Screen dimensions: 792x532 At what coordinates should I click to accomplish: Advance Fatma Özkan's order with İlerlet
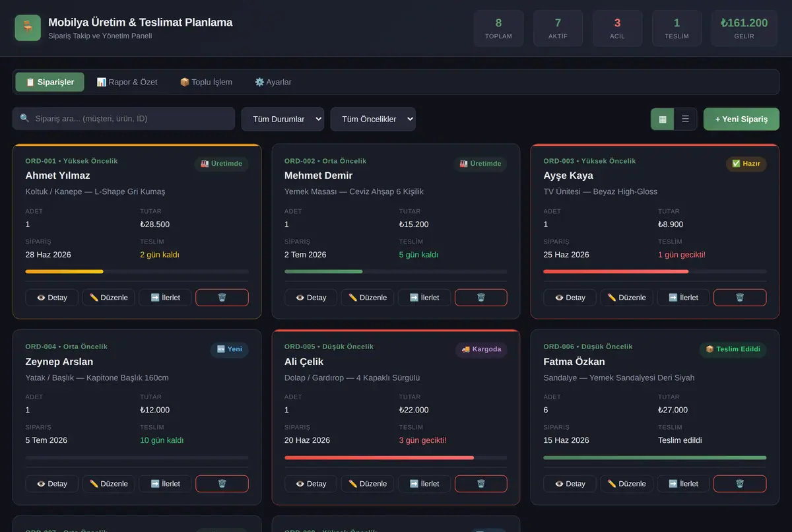(x=683, y=484)
